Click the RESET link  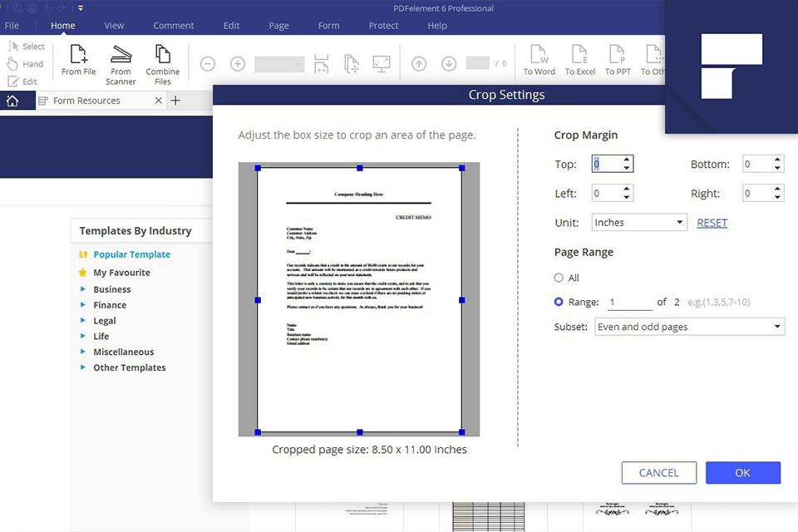pyautogui.click(x=712, y=223)
